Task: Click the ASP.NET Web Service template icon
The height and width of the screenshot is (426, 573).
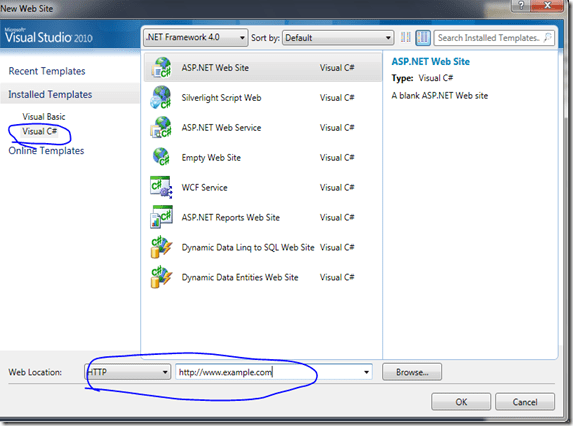Action: coord(161,127)
